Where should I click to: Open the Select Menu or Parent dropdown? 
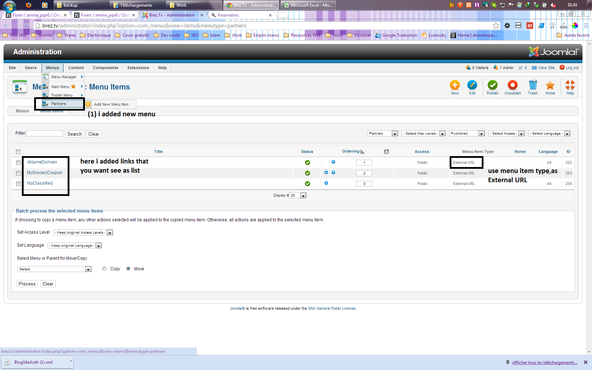(x=54, y=269)
